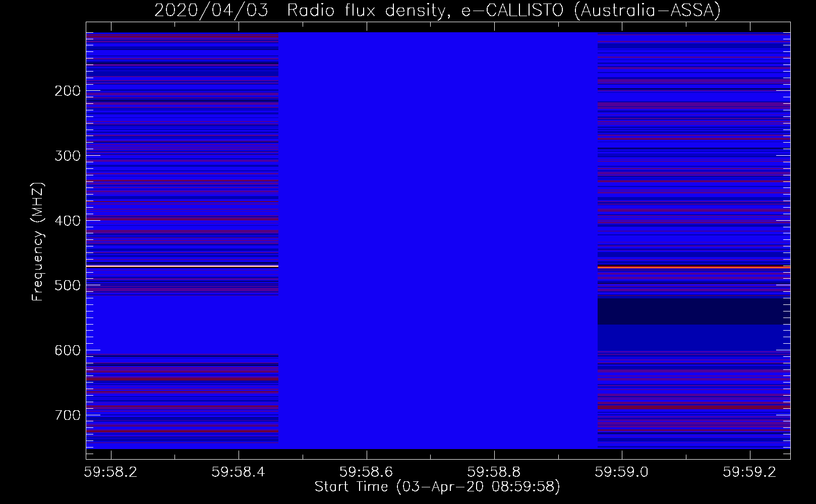Click the 59:58.6 time tick label
Viewport: 816px width, 504px height.
click(x=366, y=471)
